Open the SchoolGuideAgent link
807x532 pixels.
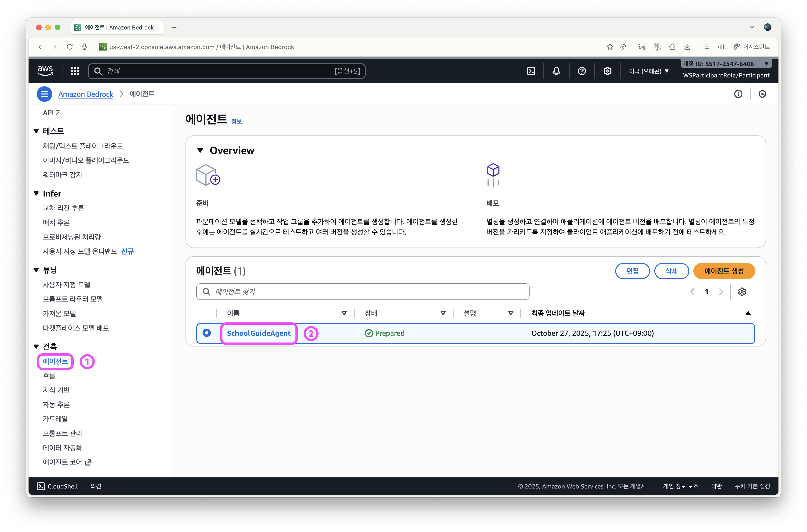coord(258,333)
